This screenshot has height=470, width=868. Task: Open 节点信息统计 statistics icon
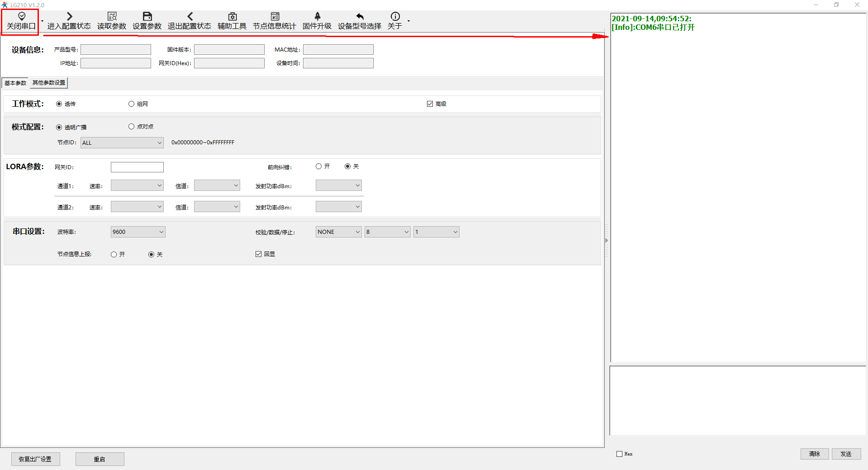(x=275, y=17)
